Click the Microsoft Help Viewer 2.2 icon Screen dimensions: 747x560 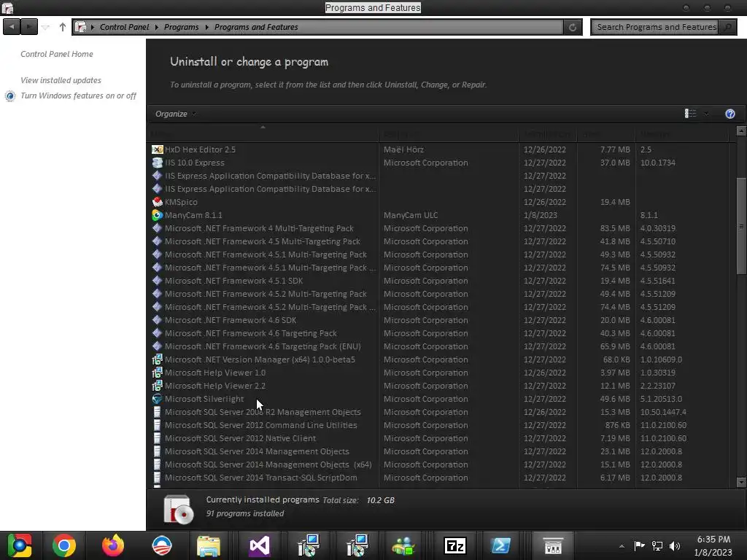pyautogui.click(x=158, y=386)
